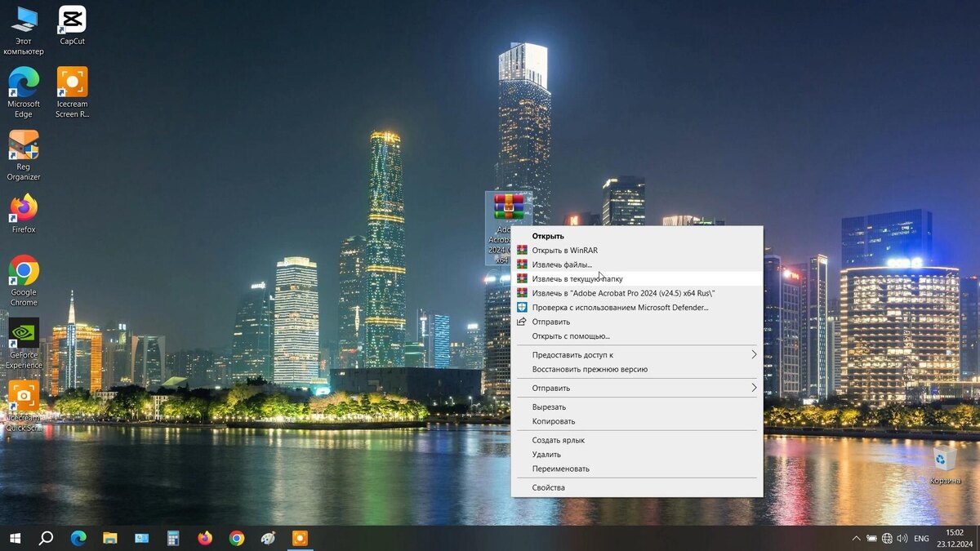Choose Переименовать in the context menu
Screen dimensions: 980x551
click(637, 469)
